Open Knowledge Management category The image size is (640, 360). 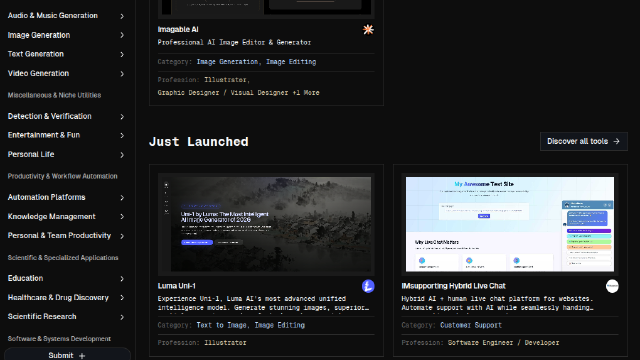(x=51, y=216)
